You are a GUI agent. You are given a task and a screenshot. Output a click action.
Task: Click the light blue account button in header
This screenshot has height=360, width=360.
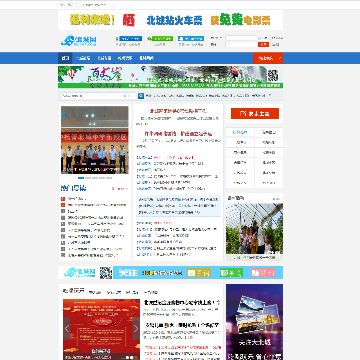[x=191, y=39]
